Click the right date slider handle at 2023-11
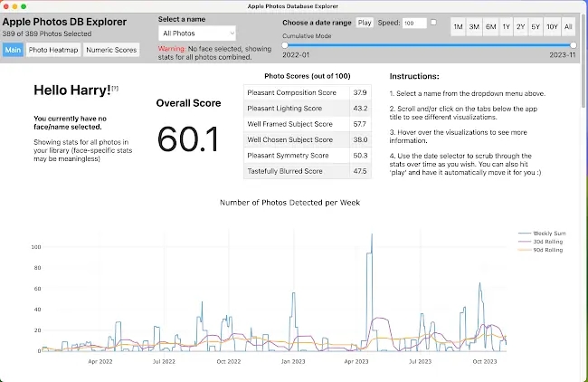 tap(573, 45)
